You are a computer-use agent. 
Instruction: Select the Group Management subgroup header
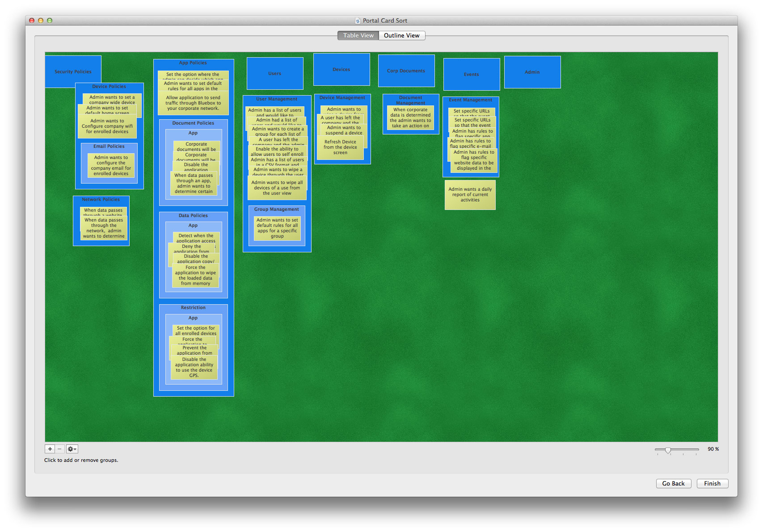coord(277,209)
